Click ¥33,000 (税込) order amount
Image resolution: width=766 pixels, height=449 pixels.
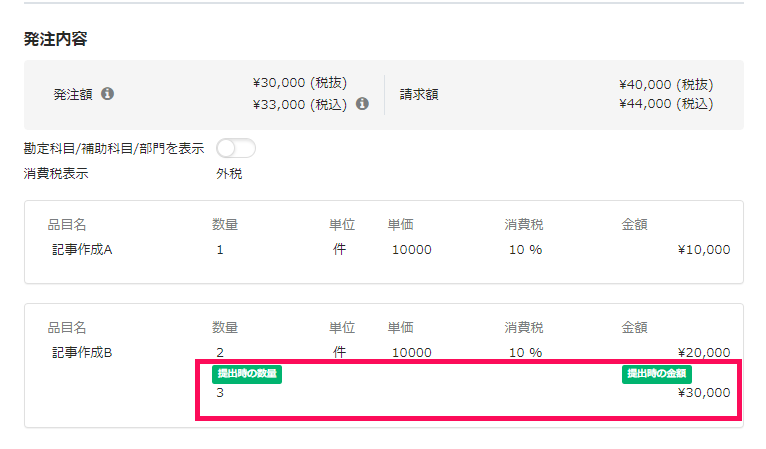[x=300, y=104]
